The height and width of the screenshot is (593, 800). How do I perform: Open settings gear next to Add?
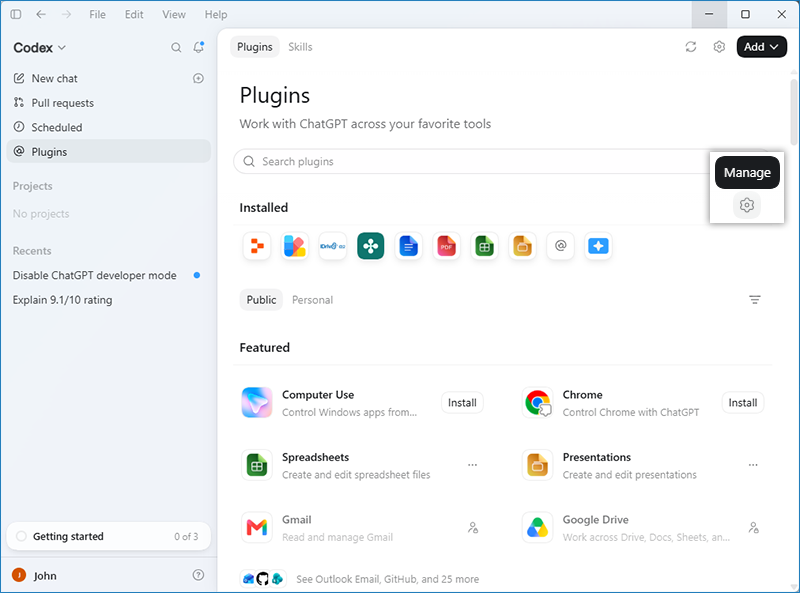coord(719,47)
